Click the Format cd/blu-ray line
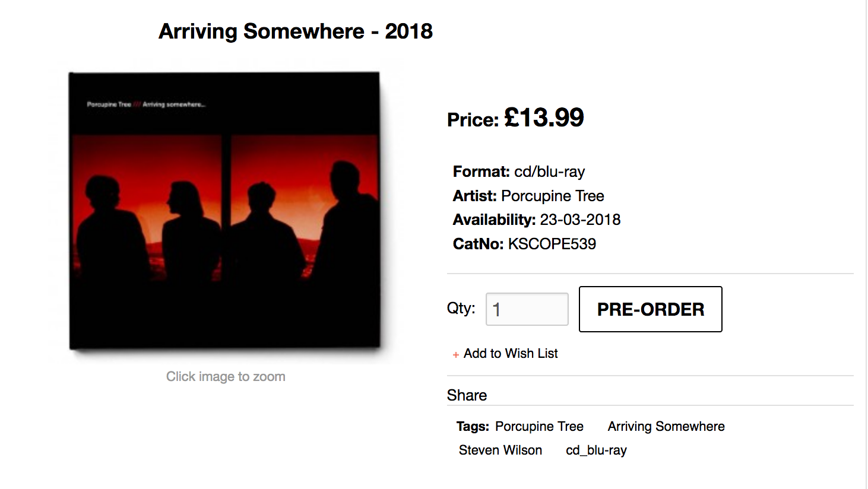 pos(519,172)
